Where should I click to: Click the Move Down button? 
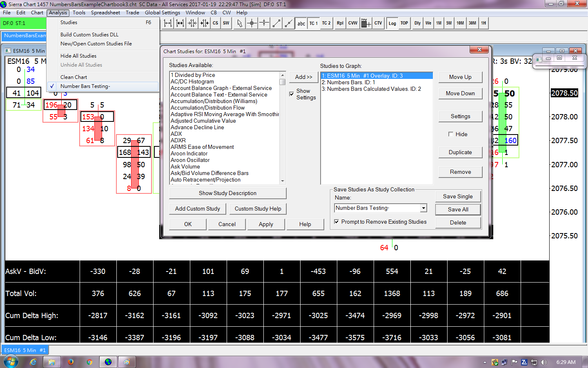pos(460,93)
